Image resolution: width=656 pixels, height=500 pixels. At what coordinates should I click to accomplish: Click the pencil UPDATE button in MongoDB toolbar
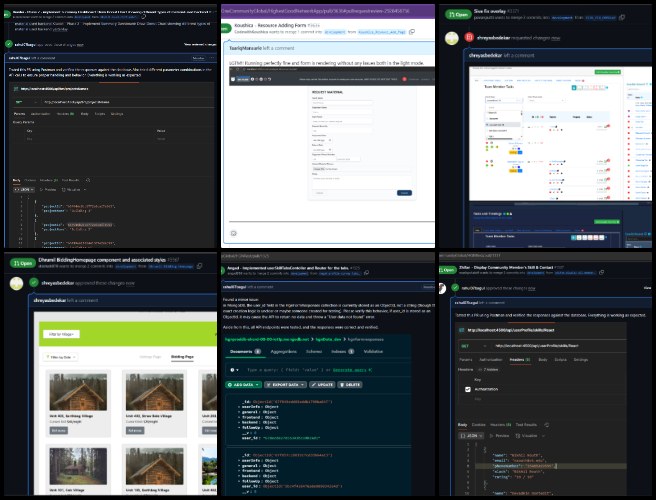[322, 385]
